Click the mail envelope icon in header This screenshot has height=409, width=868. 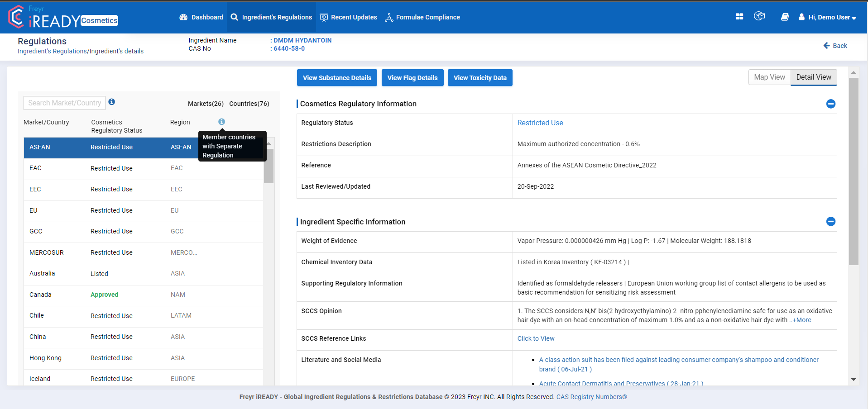759,17
